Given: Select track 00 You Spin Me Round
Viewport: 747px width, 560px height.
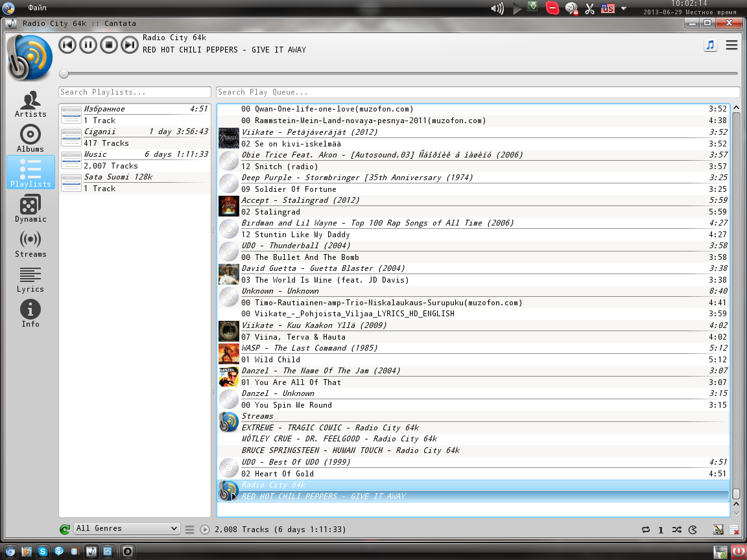Looking at the screenshot, I should pos(473,405).
